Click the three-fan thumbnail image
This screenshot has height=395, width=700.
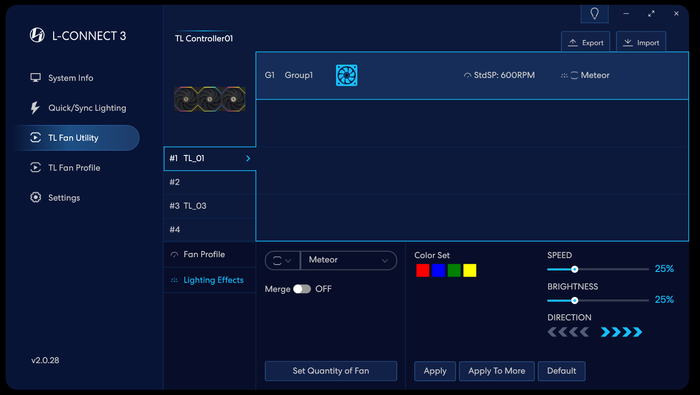click(x=209, y=99)
